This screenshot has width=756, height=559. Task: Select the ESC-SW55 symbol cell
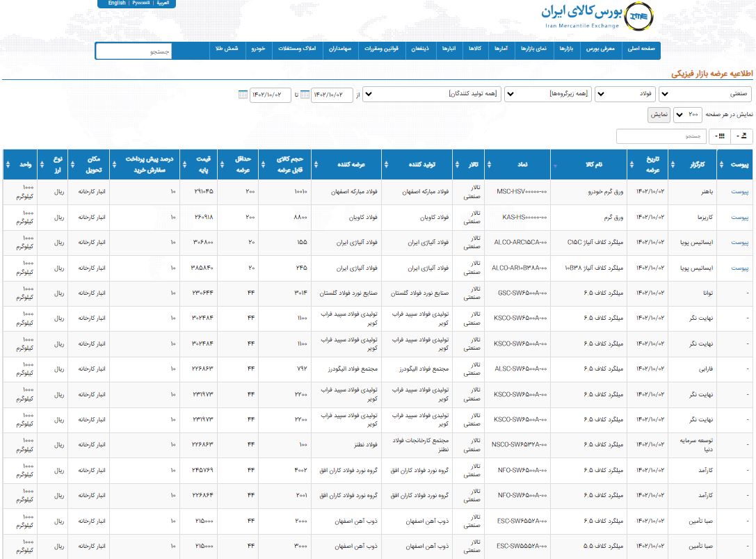click(x=517, y=546)
